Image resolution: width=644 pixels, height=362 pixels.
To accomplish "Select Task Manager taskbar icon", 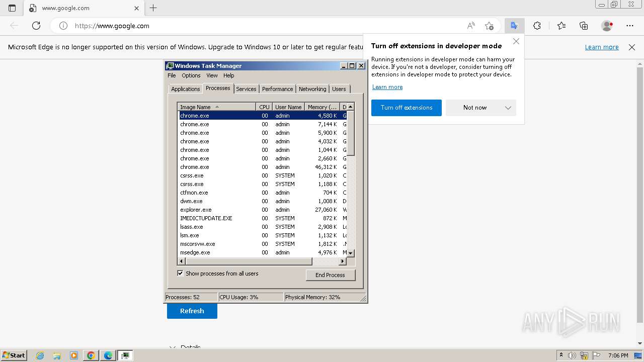I will (x=125, y=355).
